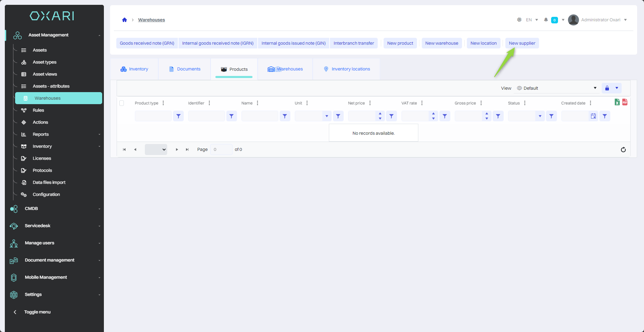Screen dimensions: 644x332
Task: Open the View Default dropdown
Action: pos(557,88)
